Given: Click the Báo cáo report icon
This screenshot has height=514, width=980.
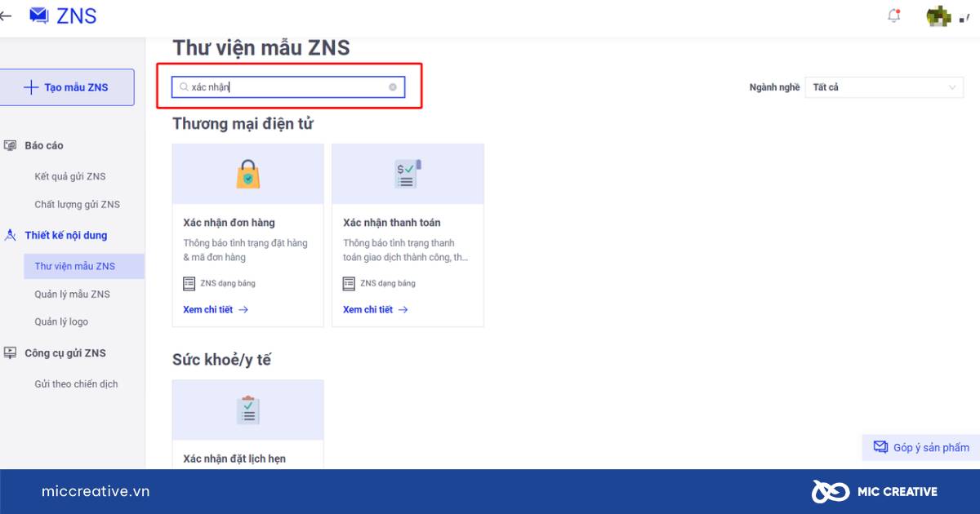Looking at the screenshot, I should tap(10, 145).
